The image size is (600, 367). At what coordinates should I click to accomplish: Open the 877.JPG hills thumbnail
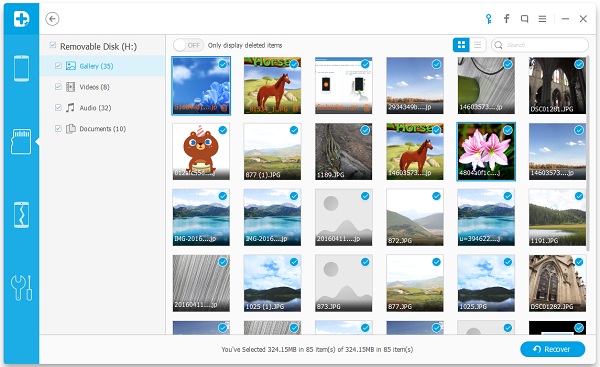415,283
